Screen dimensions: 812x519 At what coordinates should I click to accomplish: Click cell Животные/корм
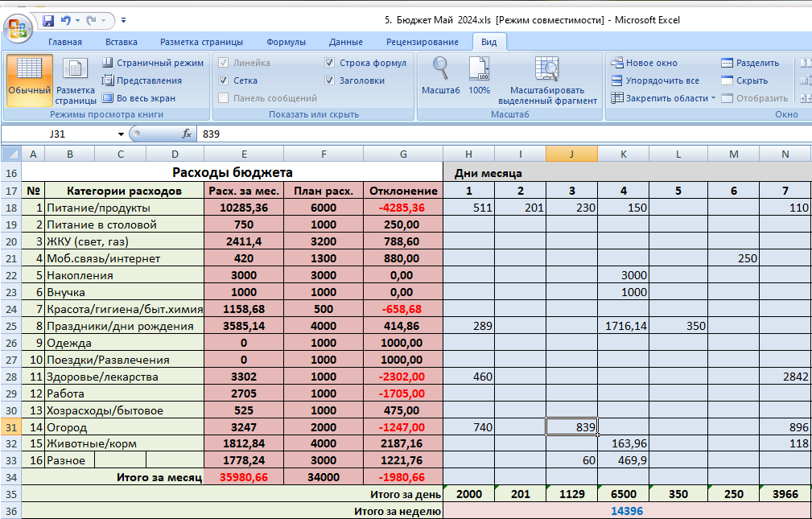click(124, 443)
